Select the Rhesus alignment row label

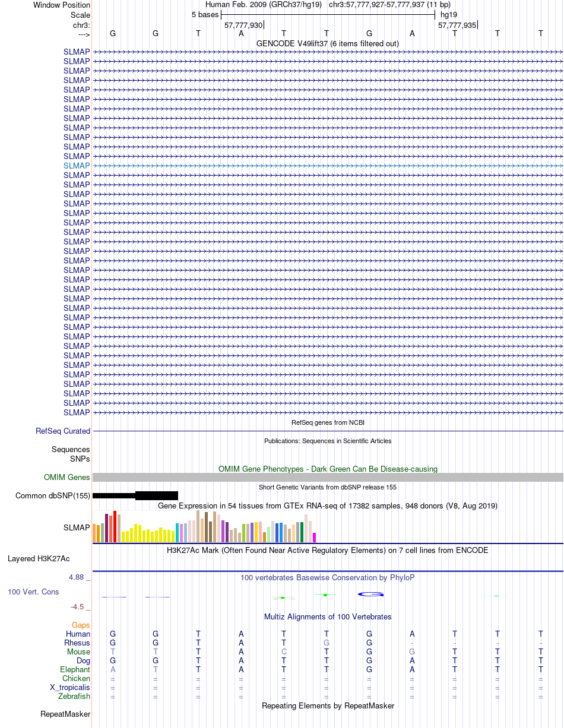tap(77, 643)
